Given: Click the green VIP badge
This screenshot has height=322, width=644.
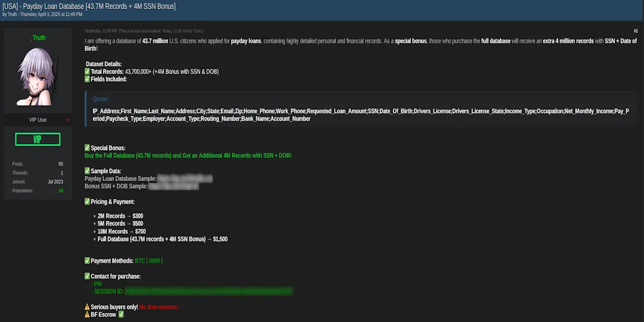Looking at the screenshot, I should tap(37, 139).
